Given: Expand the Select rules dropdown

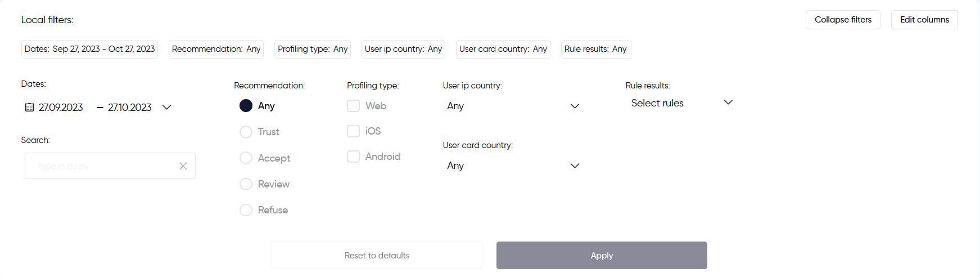Looking at the screenshot, I should coord(681,103).
